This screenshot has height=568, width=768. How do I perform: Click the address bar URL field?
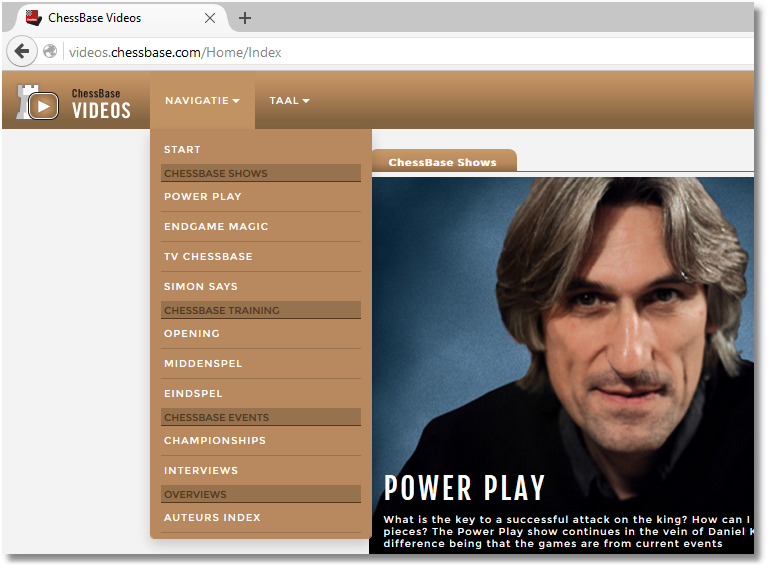click(400, 52)
